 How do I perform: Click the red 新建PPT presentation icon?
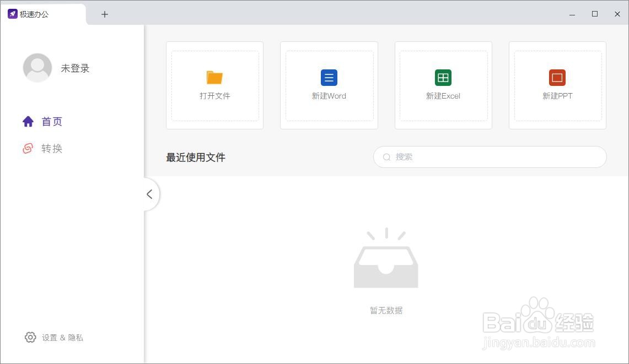557,77
